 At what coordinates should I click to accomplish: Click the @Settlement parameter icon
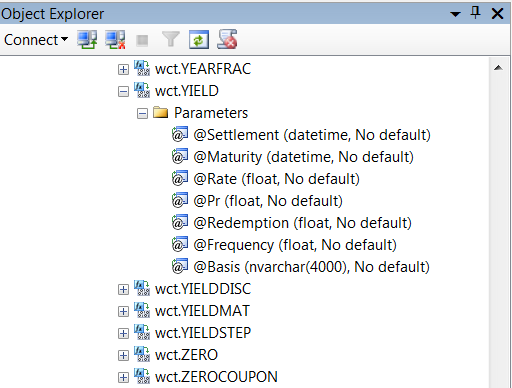180,134
